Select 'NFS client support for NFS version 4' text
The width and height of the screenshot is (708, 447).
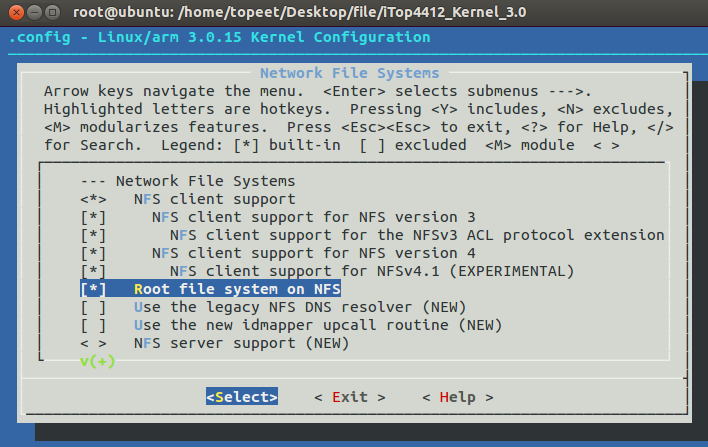(x=314, y=253)
